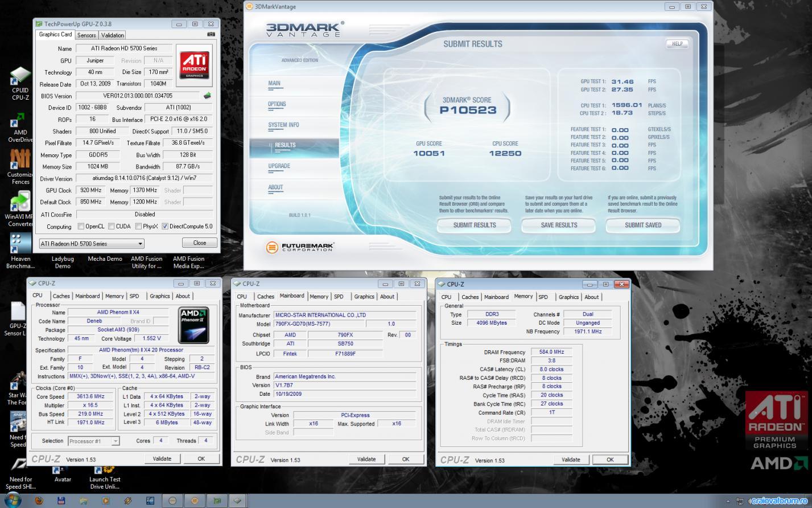Screen dimensions: 812x508
Task: Toggle the PhysX checkbox in GPU-Z
Action: click(138, 226)
